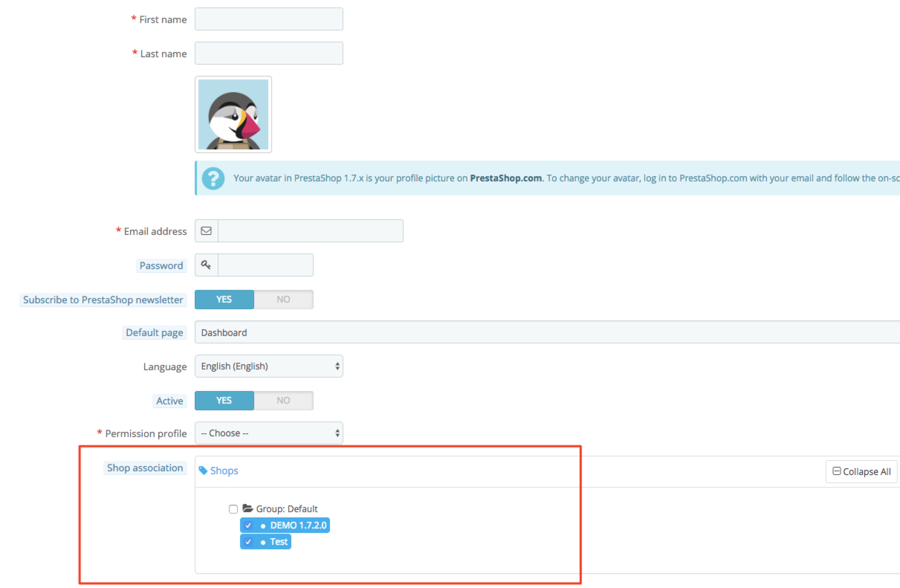Click the question mark help icon
The height and width of the screenshot is (588, 900).
point(213,178)
